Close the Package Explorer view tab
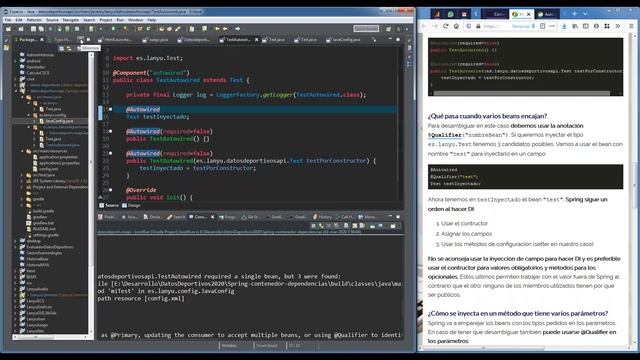This screenshot has height=360, width=640. coord(42,40)
